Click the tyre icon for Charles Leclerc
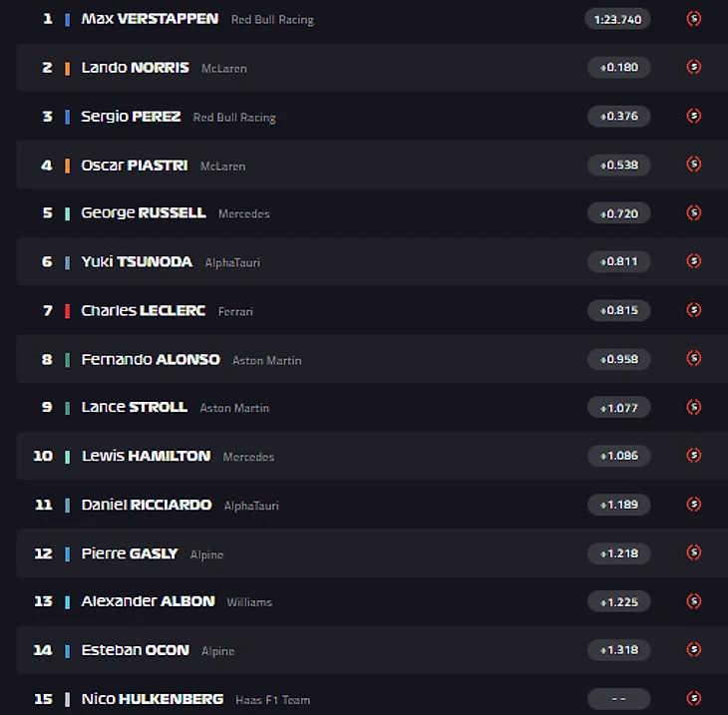728x715 pixels. coord(694,310)
